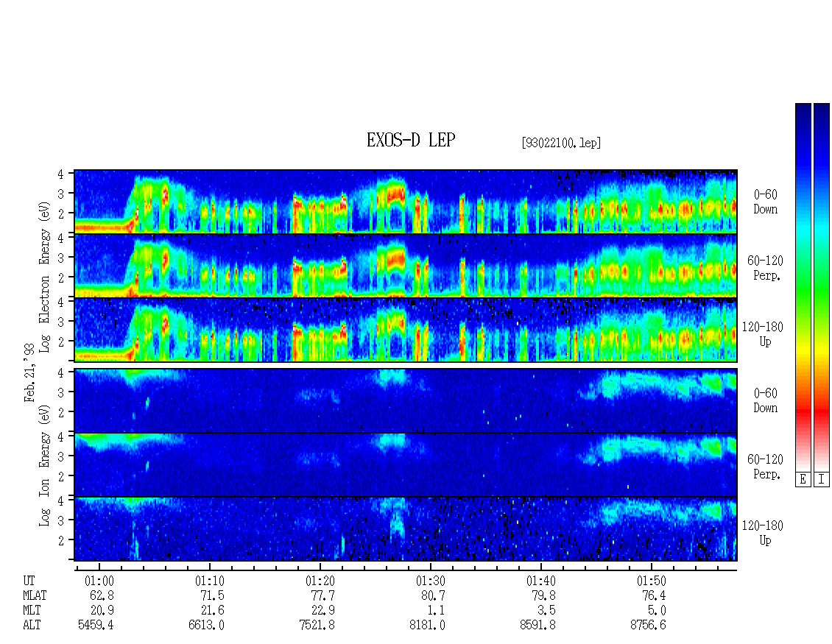
Task: Select MLAT value 71.5
Action: (x=212, y=595)
